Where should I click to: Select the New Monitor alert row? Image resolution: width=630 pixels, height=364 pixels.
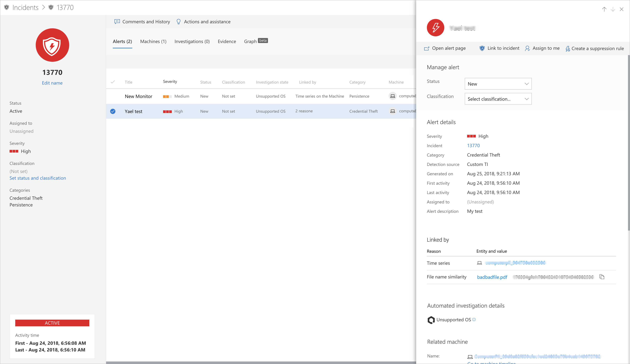click(138, 96)
